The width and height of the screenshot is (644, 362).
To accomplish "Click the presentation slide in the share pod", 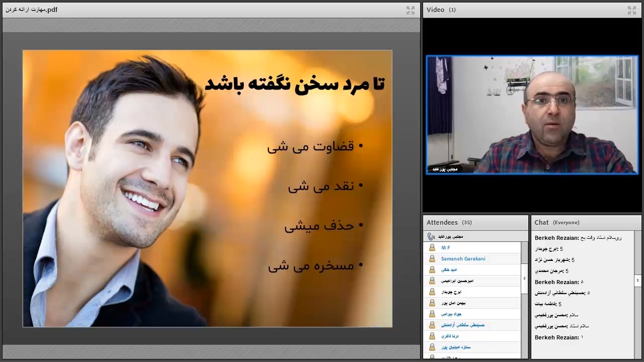I will 207,189.
